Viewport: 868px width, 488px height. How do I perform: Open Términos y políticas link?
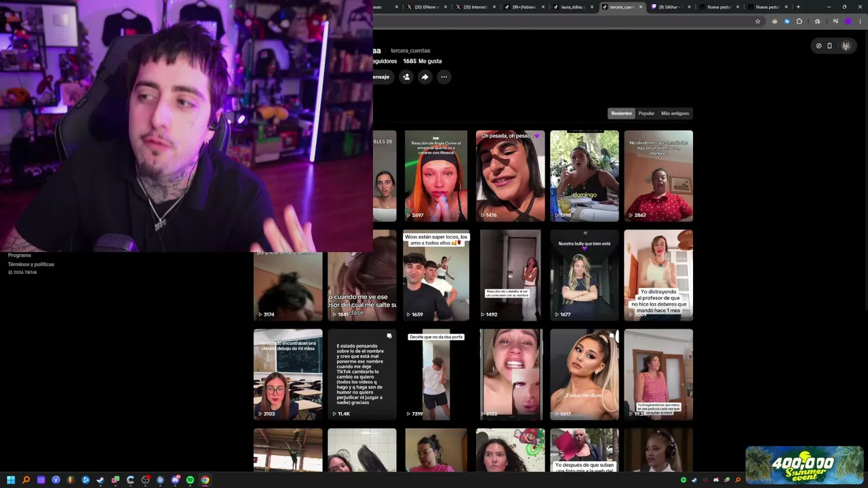coord(31,264)
